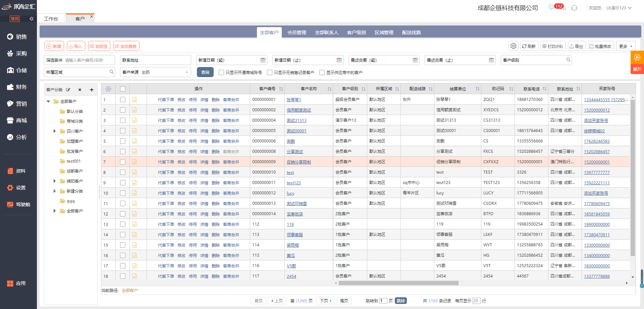Open table settings gear in toolbar
This screenshot has width=644, height=309.
pyautogui.click(x=513, y=46)
